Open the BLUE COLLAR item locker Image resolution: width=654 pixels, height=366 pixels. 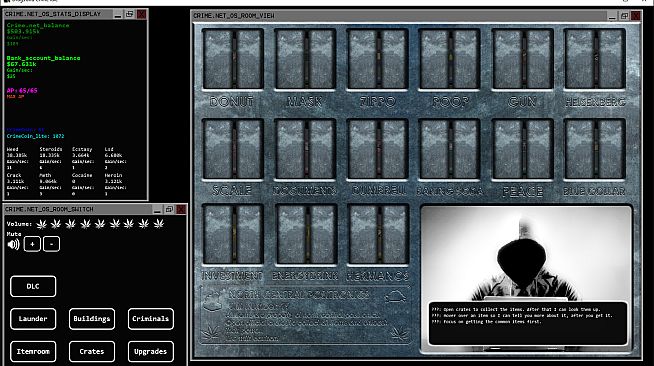coord(594,149)
